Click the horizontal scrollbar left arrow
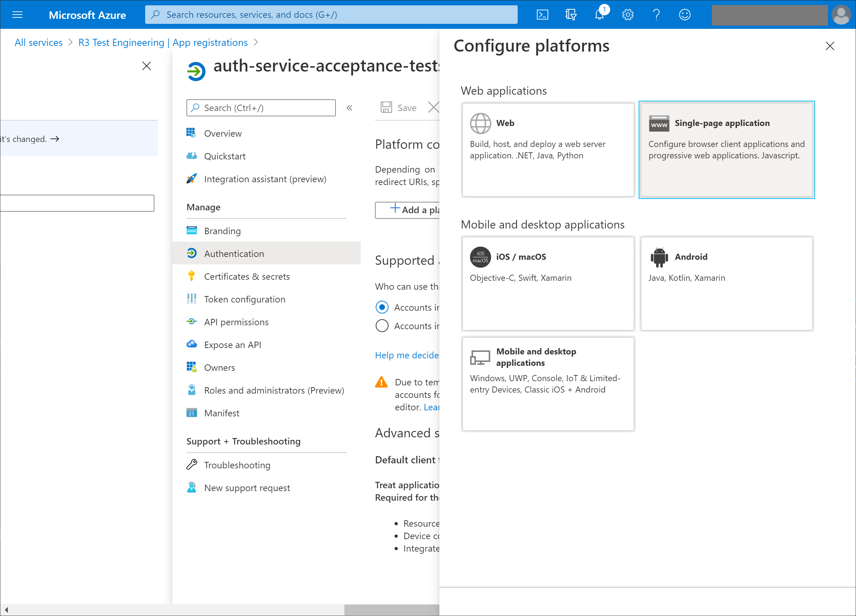This screenshot has height=616, width=856. (x=6, y=610)
